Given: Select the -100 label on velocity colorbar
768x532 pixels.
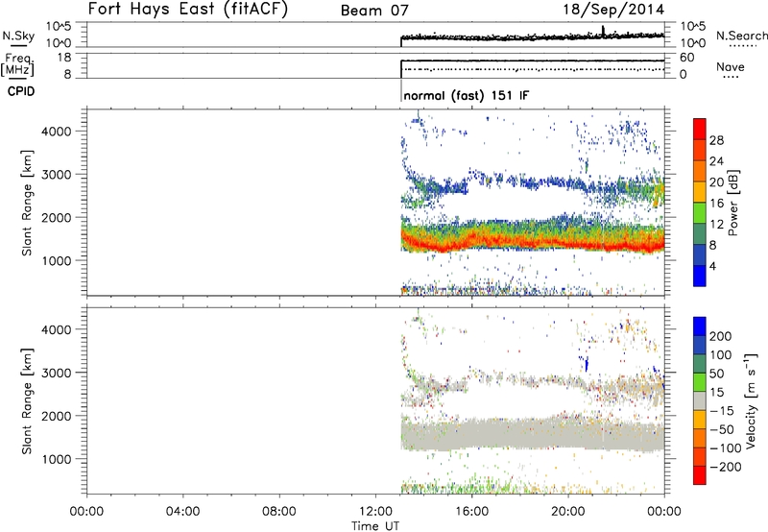Looking at the screenshot, I should click(725, 448).
